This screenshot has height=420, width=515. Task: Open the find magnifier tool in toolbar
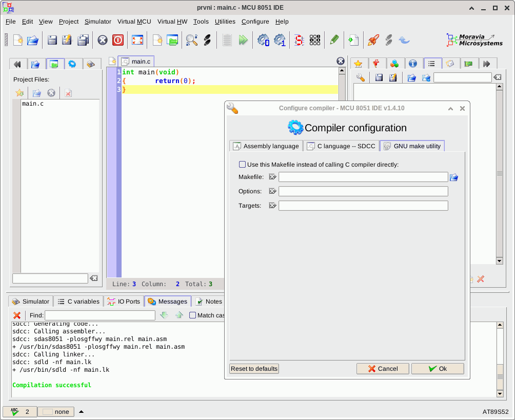(191, 40)
